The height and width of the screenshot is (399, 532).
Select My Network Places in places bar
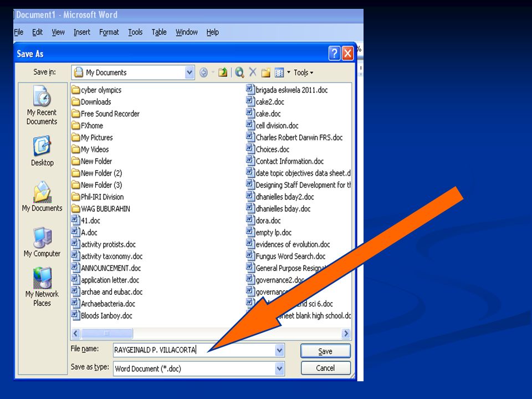[42, 287]
